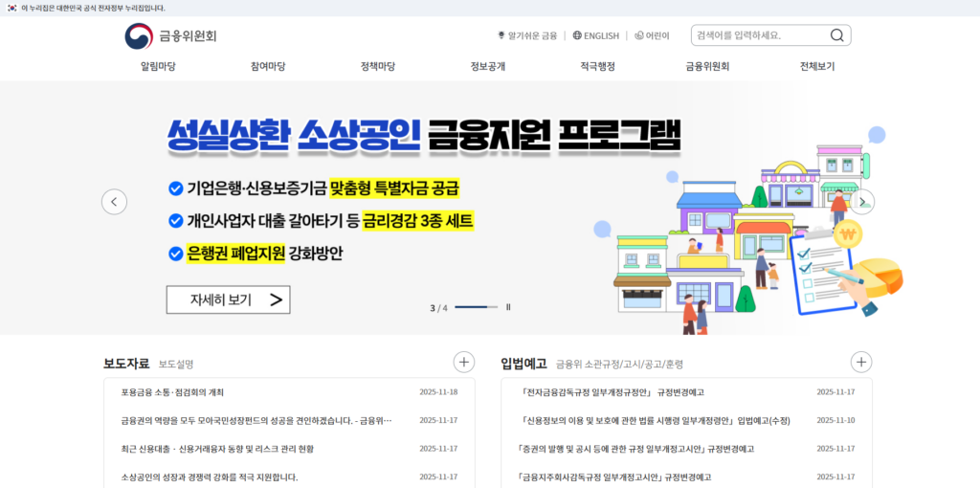This screenshot has width=980, height=488.
Task: Show previous banner with left arrow
Action: click(x=114, y=202)
